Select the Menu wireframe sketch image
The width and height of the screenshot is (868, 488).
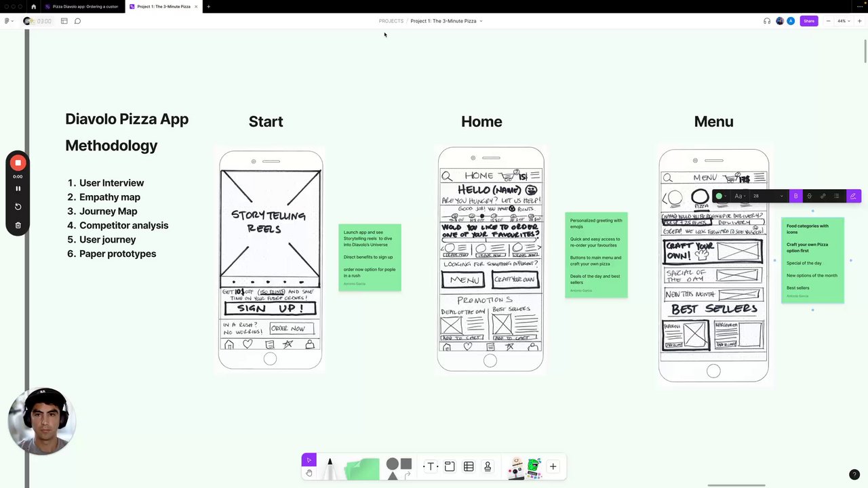point(714,266)
